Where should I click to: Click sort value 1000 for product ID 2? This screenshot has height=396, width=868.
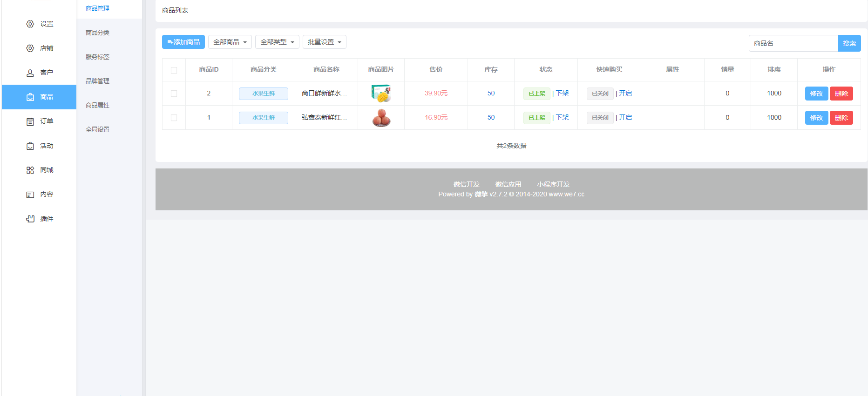[x=774, y=93]
